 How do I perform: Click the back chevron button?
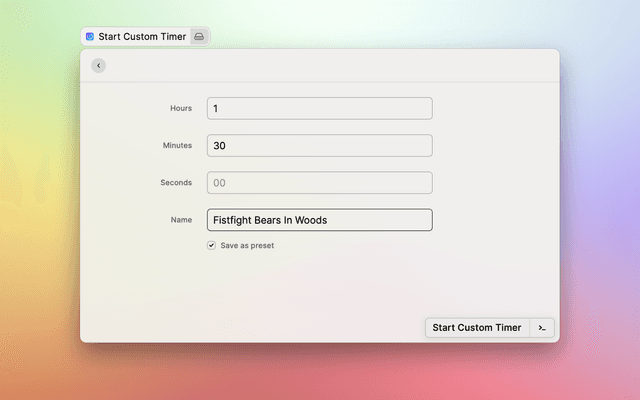(x=98, y=66)
